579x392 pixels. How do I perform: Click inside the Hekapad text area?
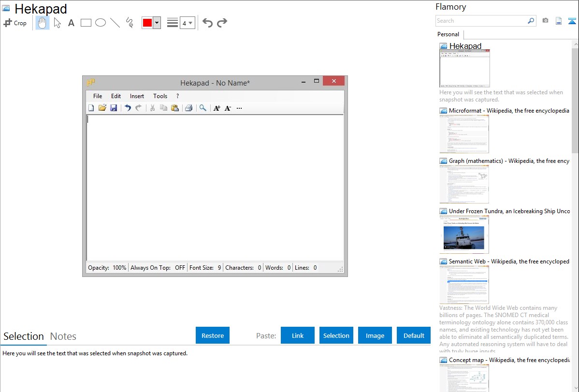tap(215, 188)
